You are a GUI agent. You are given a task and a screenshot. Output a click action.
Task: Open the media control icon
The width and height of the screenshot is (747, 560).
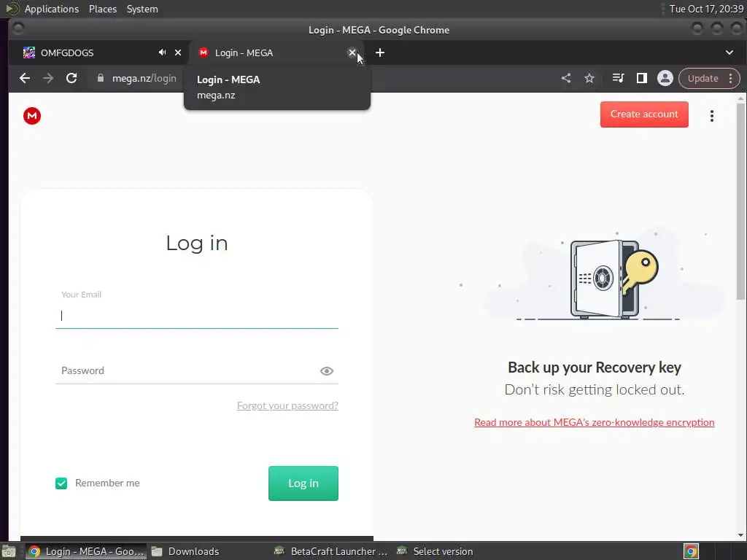click(618, 78)
